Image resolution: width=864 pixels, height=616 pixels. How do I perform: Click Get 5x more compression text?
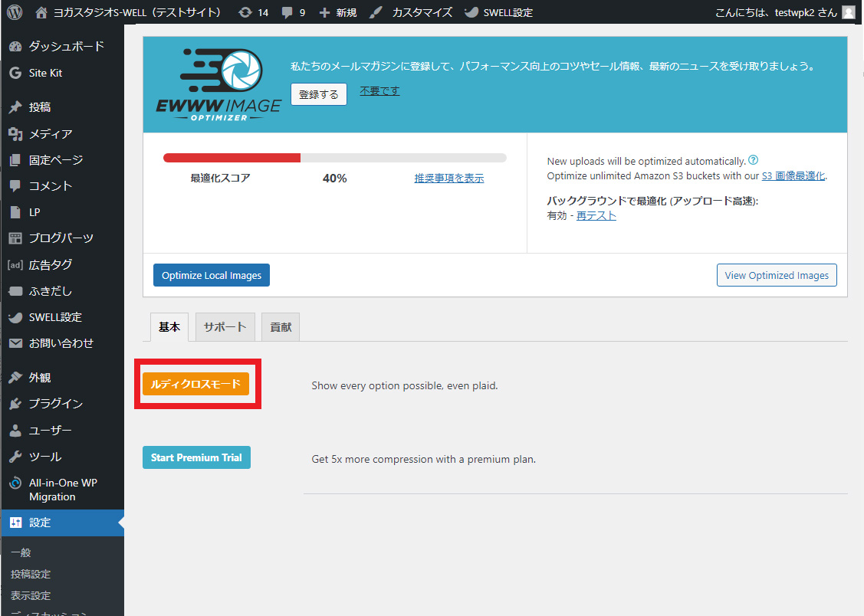click(x=423, y=459)
